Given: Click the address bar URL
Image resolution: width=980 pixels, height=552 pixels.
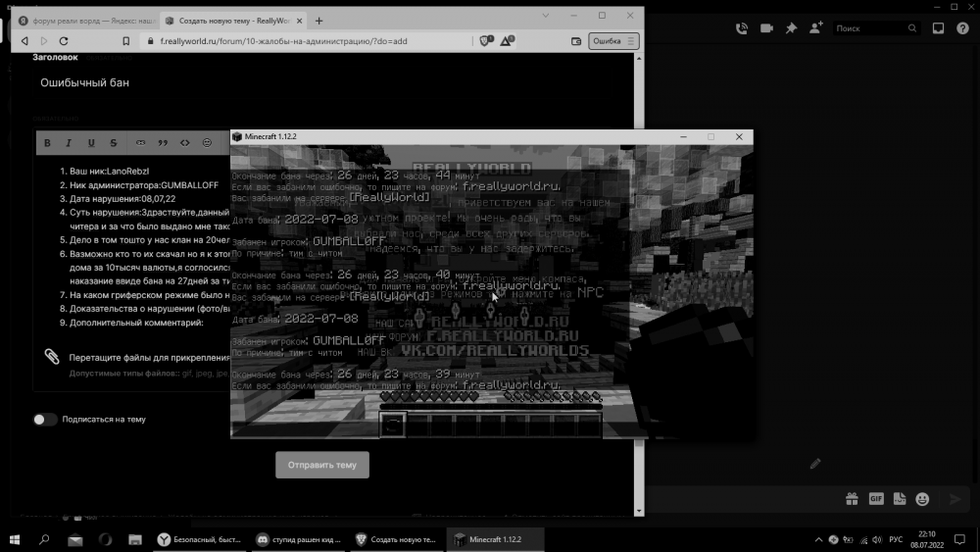Looking at the screenshot, I should tap(284, 41).
